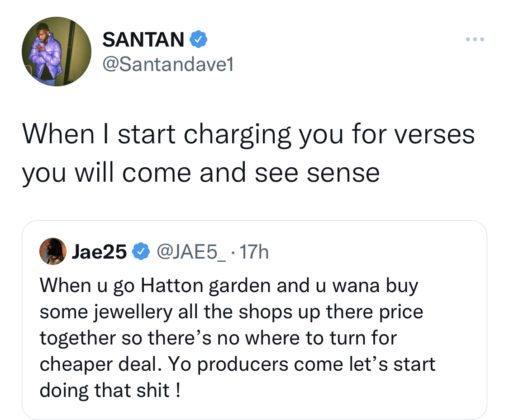Image resolution: width=509 pixels, height=420 pixels.
Task: Click 'doing that shit !' final quoted line
Action: pos(110,390)
